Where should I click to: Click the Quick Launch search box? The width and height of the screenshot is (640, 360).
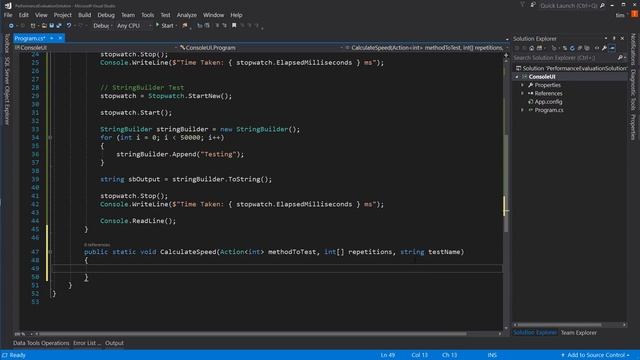click(572, 6)
